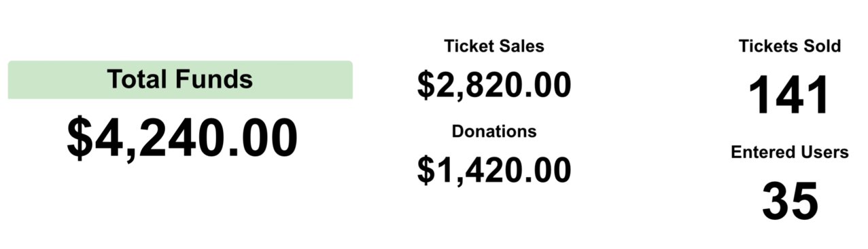Select the $2,820.00 ticket sales value
Viewport: 868px width, 249px height.
tap(494, 85)
